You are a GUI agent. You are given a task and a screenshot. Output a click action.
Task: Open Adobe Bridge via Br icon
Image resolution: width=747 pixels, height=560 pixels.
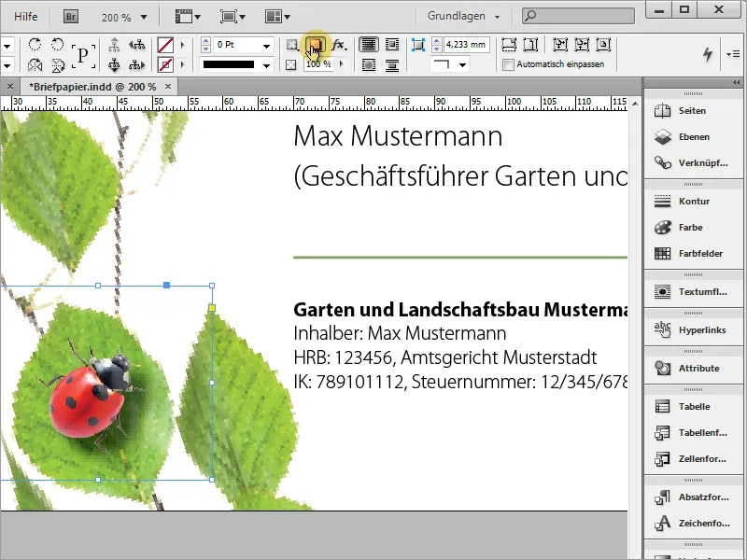click(71, 17)
